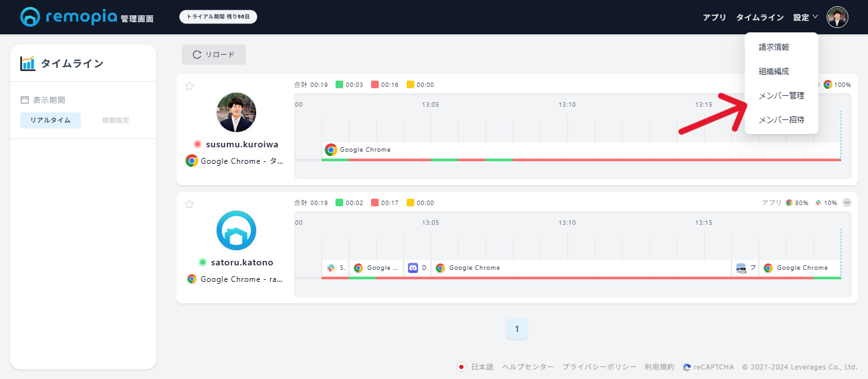The height and width of the screenshot is (379, 868).
Task: Expand the 設定 dropdown menu
Action: [806, 17]
